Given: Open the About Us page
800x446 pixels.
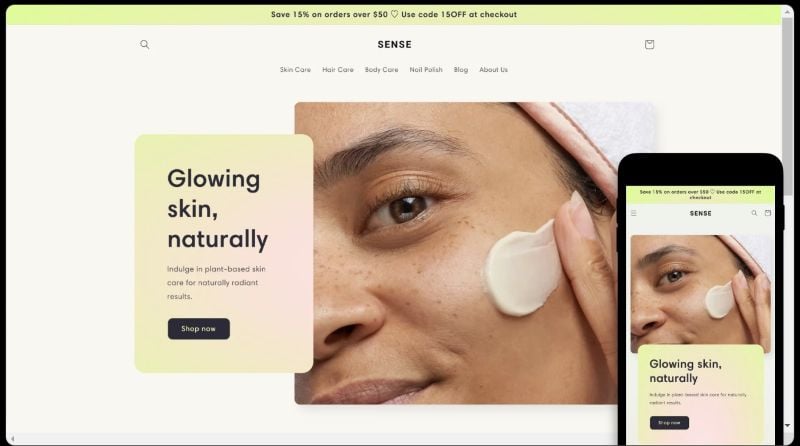Looking at the screenshot, I should click(493, 69).
